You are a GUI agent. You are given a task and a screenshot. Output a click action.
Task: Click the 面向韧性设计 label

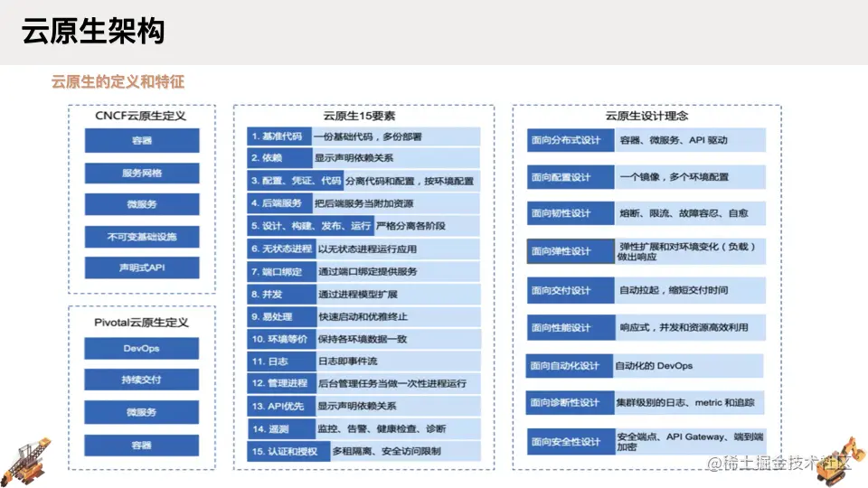coord(571,213)
